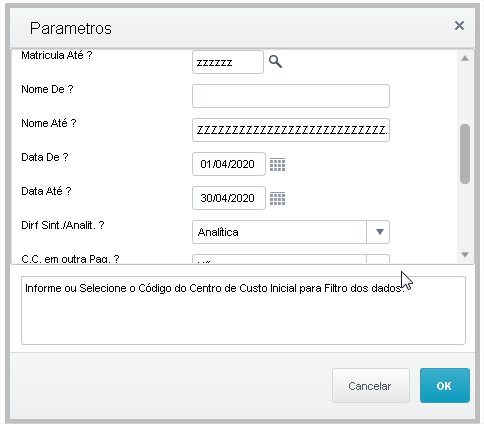Click the Data De field showing 01/04/2020
484x424 pixels.
(229, 164)
